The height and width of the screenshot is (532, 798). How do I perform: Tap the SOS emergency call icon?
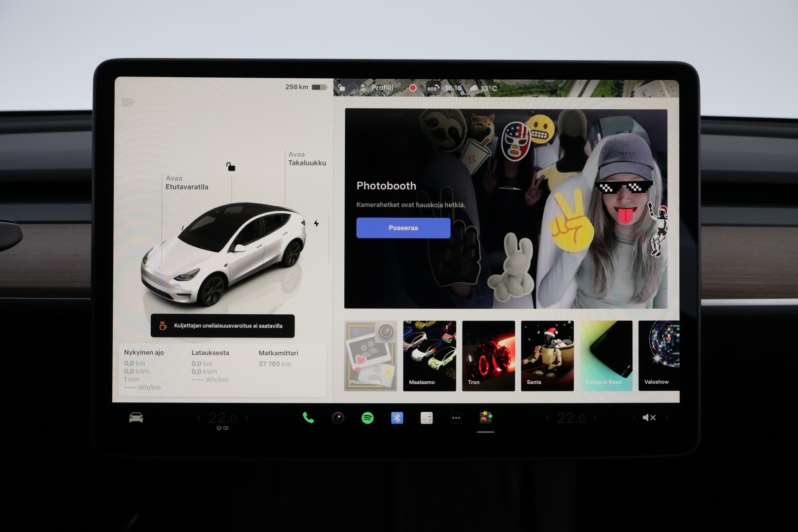(432, 89)
